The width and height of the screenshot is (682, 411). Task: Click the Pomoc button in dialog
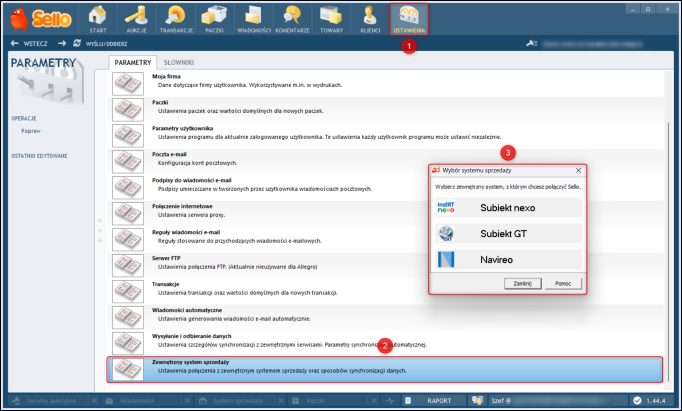563,284
